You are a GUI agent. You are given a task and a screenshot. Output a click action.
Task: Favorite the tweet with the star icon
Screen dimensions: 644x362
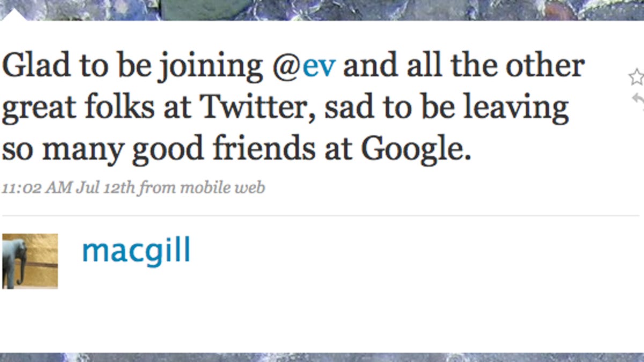(637, 78)
